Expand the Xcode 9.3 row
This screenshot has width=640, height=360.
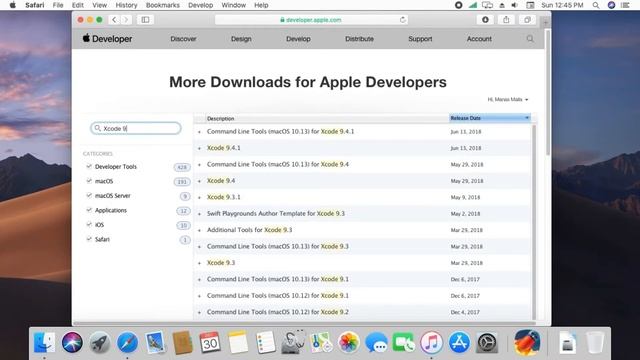[x=200, y=263]
